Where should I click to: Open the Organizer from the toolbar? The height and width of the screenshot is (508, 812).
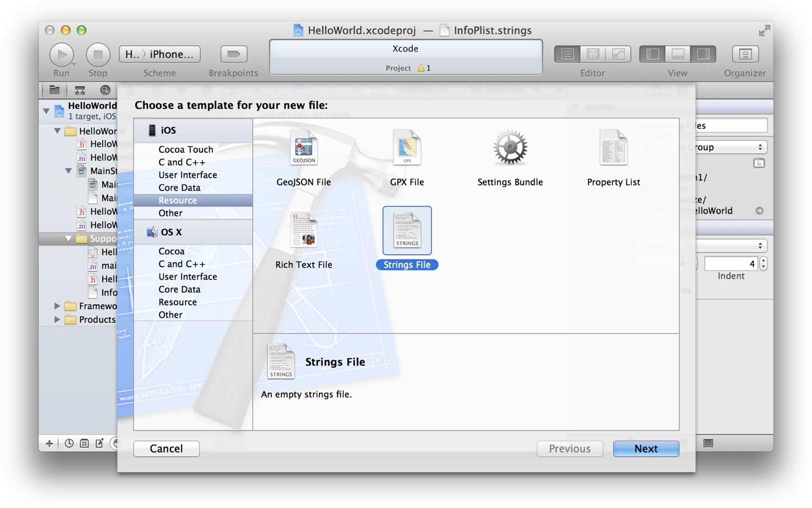coord(745,54)
